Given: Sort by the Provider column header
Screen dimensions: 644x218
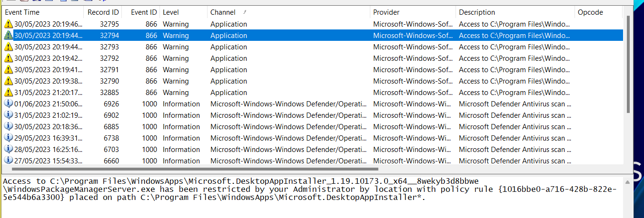Looking at the screenshot, I should 386,12.
